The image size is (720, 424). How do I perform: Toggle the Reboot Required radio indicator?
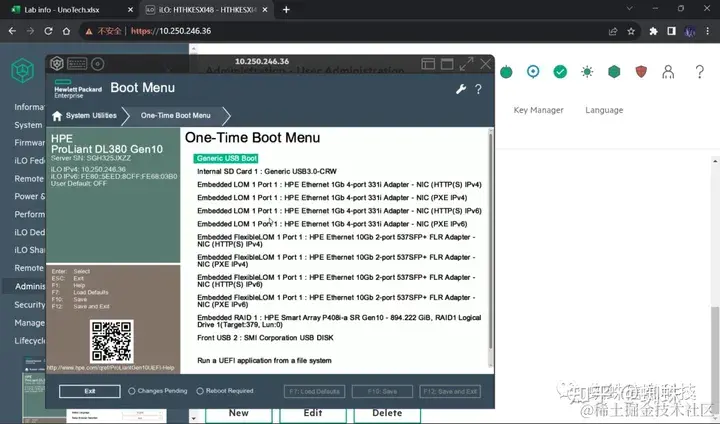200,391
